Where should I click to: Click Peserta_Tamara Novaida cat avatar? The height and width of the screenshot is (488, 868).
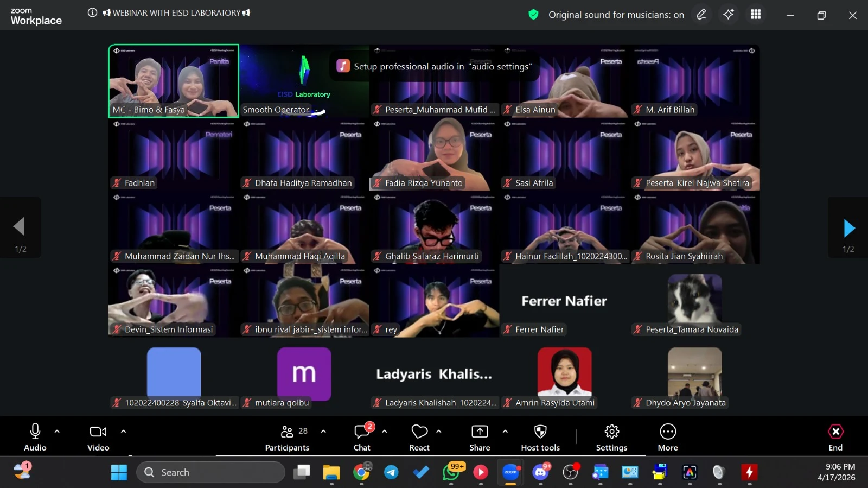click(695, 299)
